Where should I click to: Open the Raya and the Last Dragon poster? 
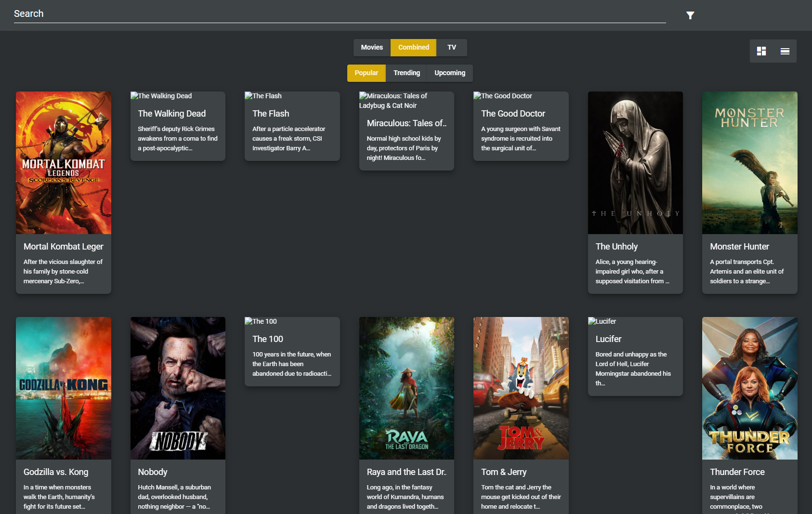click(x=406, y=387)
